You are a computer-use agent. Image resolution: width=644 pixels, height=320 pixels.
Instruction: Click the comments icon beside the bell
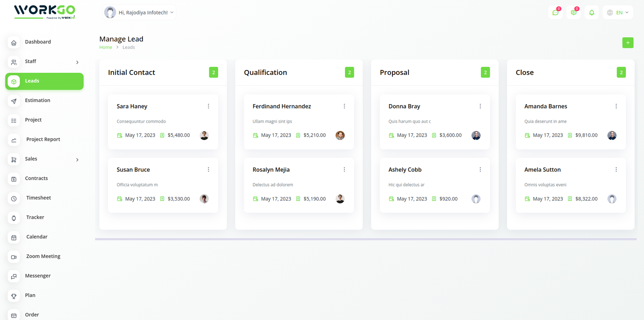(574, 13)
